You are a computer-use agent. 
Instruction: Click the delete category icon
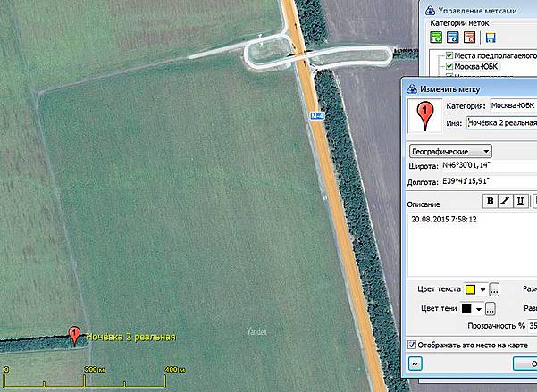(x=471, y=38)
